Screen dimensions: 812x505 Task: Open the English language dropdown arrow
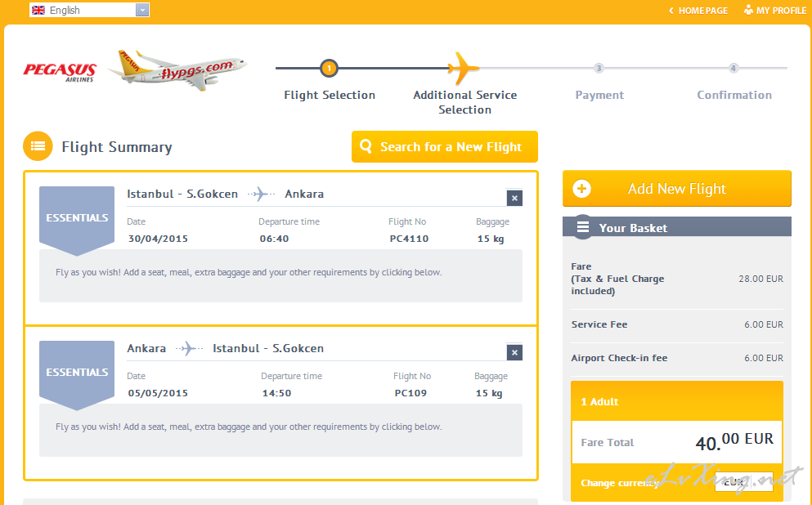tap(142, 10)
